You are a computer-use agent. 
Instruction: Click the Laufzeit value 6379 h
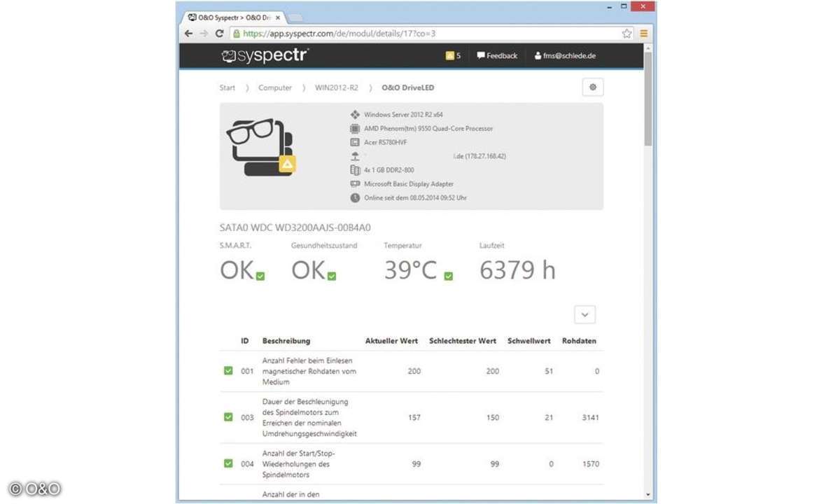(x=517, y=269)
